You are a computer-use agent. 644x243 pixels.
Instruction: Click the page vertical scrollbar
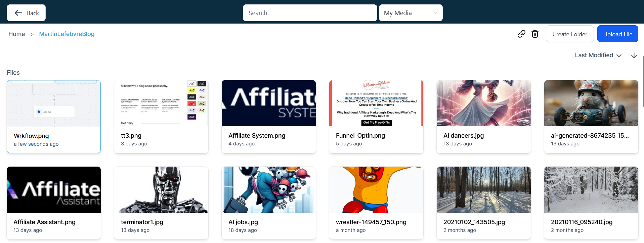tap(643, 81)
